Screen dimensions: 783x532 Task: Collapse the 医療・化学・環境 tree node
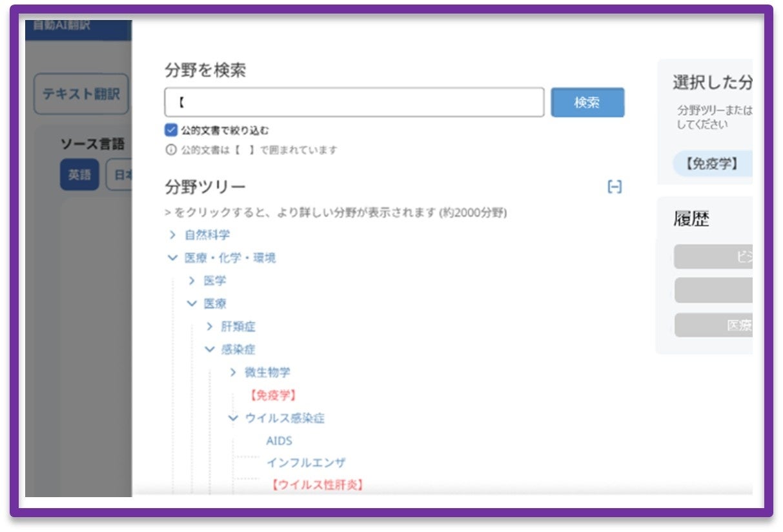click(172, 258)
